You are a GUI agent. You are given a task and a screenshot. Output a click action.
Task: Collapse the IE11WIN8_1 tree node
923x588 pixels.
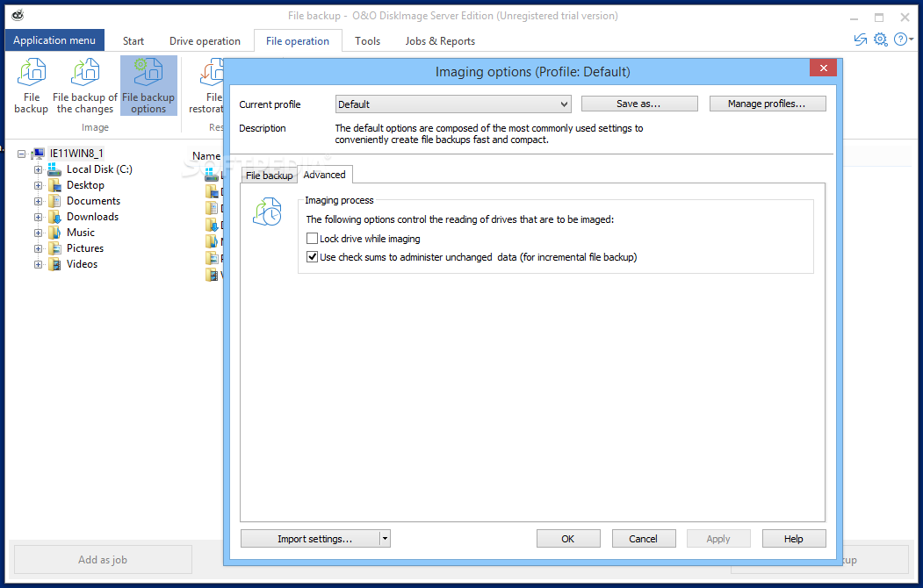click(22, 154)
